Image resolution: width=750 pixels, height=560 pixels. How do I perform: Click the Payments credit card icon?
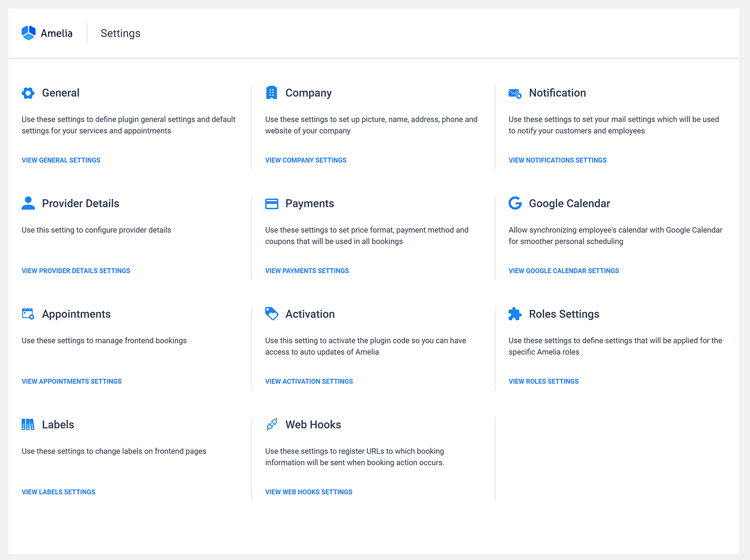pos(272,203)
